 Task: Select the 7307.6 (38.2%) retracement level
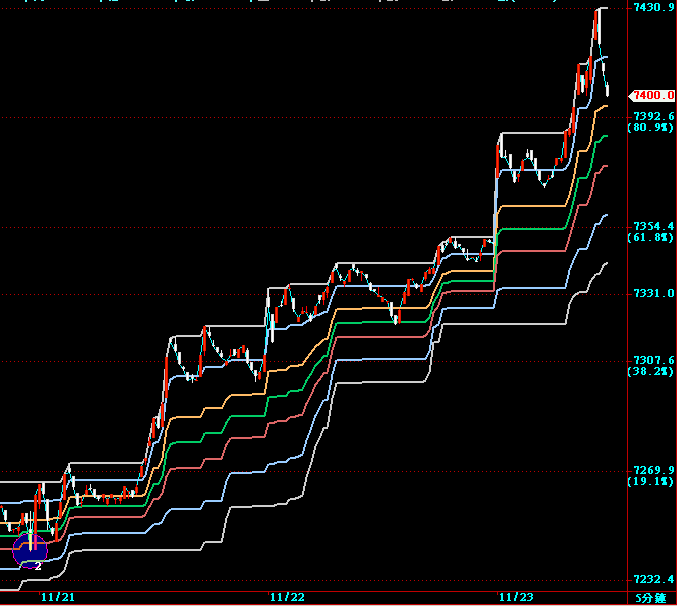[651, 366]
